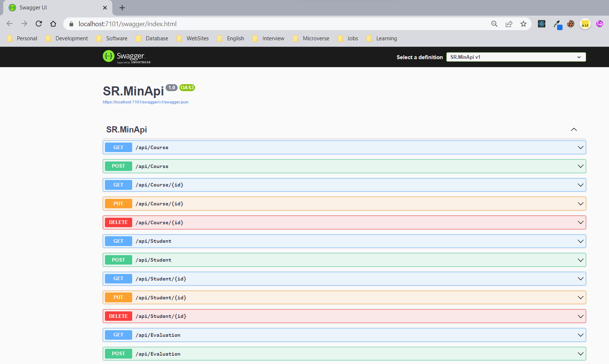Click the site security padlock icon
The height and width of the screenshot is (364, 609).
pyautogui.click(x=71, y=24)
